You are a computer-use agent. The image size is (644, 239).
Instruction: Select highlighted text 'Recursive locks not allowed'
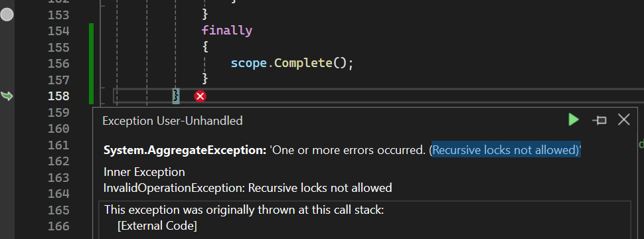tap(506, 150)
